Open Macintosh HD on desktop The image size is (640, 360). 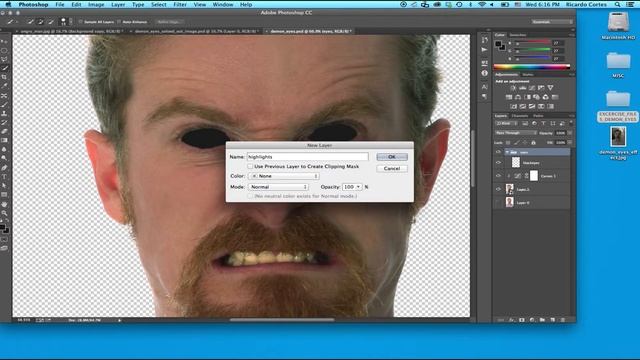[x=618, y=26]
